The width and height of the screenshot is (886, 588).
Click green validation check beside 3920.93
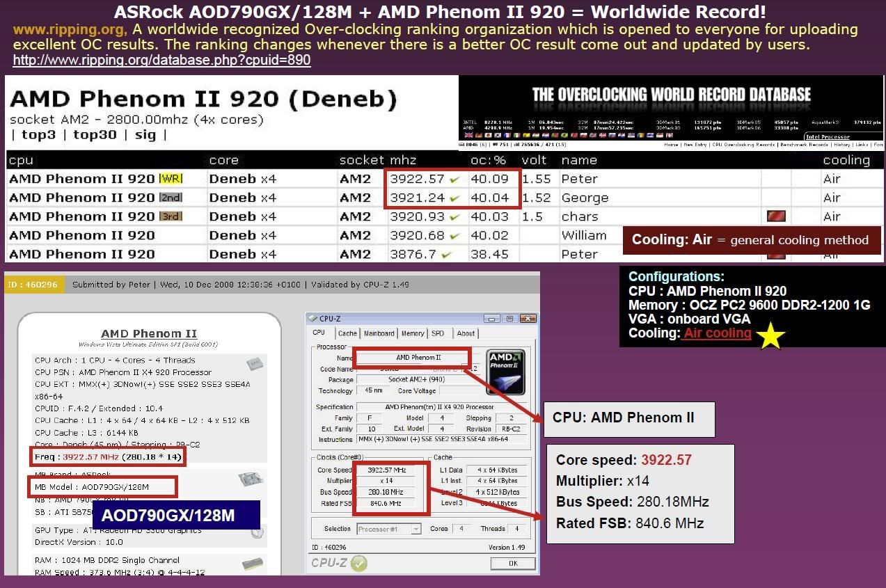coord(454,217)
